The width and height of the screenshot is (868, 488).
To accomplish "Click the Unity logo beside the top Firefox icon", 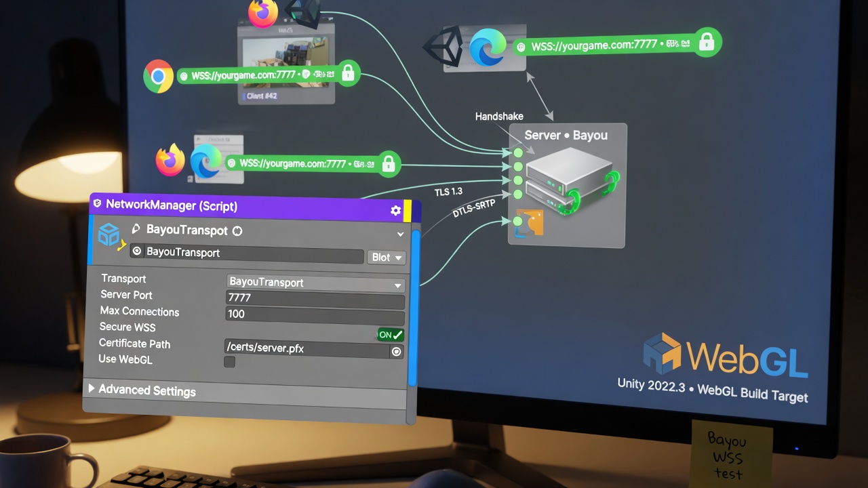I will pos(302,14).
